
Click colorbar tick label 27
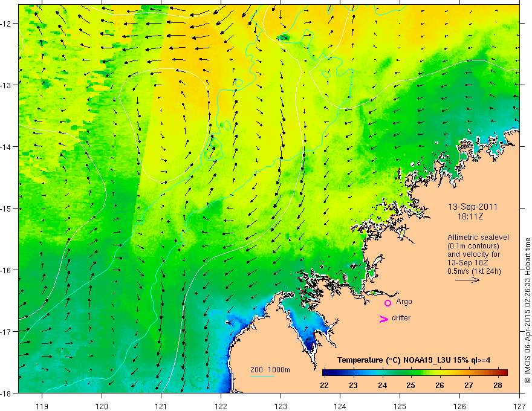coord(469,386)
